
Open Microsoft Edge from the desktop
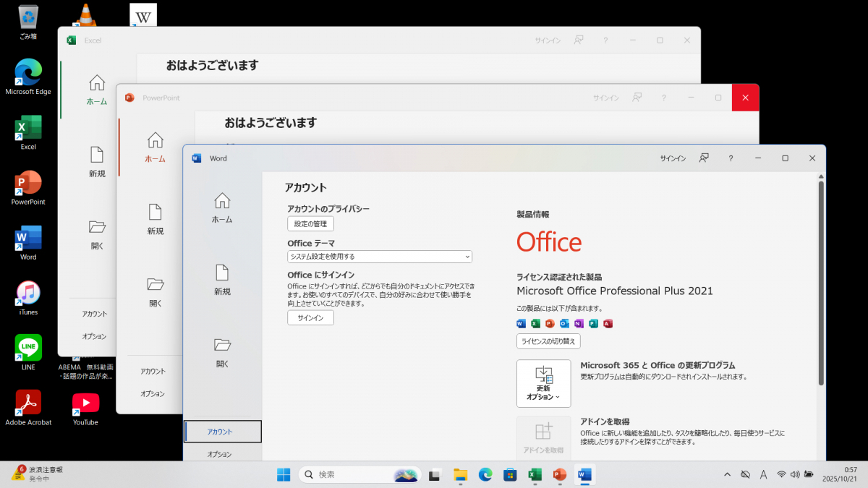coord(27,71)
